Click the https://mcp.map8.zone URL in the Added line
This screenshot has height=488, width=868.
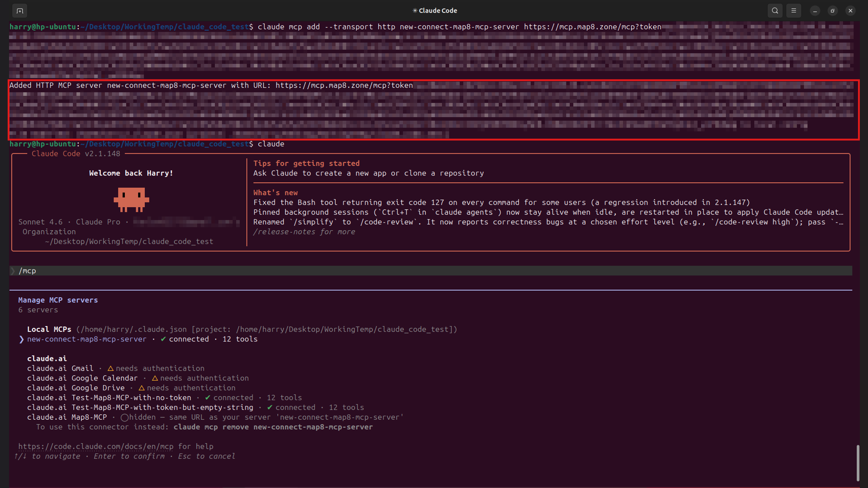[344, 85]
